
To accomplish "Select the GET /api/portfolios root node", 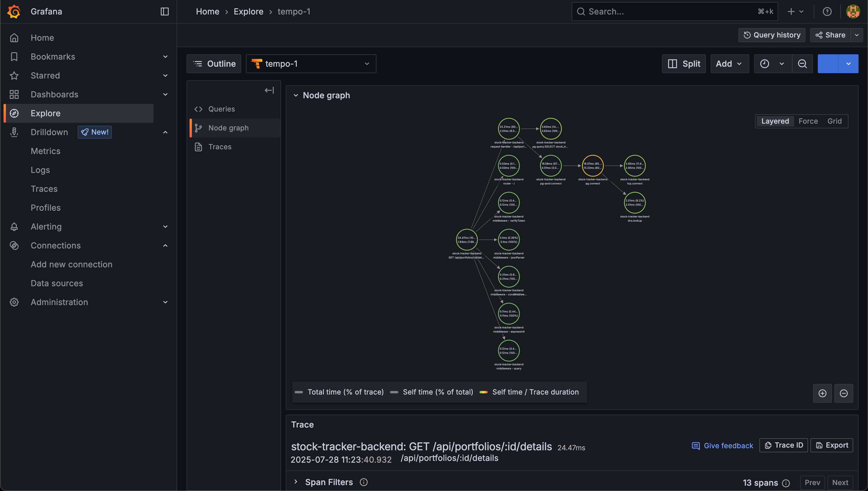I will pyautogui.click(x=466, y=239).
